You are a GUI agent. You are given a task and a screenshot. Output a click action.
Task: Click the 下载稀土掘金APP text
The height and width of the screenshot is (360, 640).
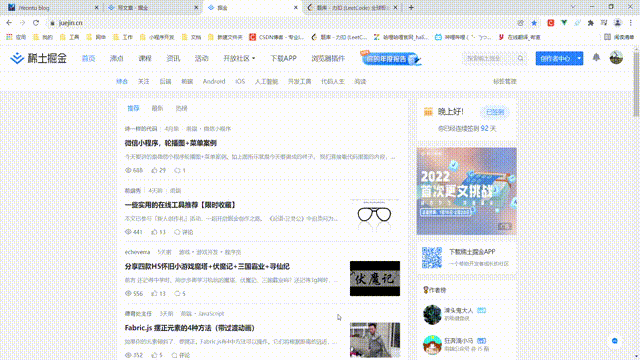coord(472,252)
